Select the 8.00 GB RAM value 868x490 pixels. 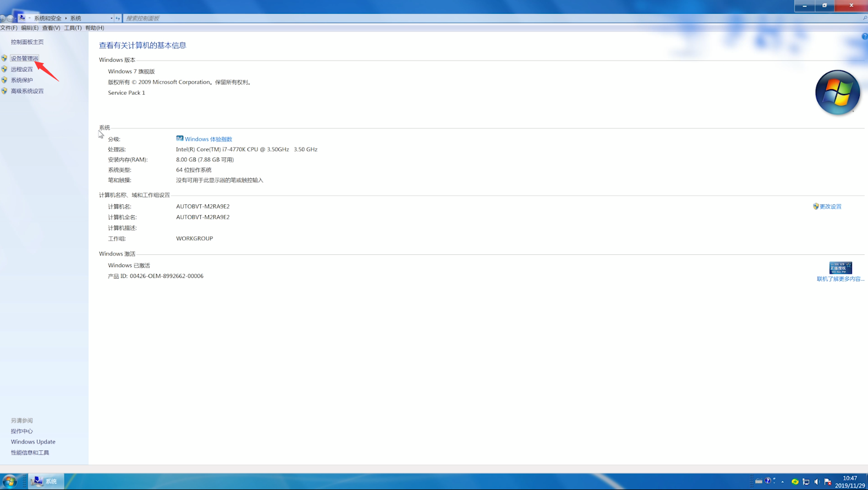click(205, 160)
